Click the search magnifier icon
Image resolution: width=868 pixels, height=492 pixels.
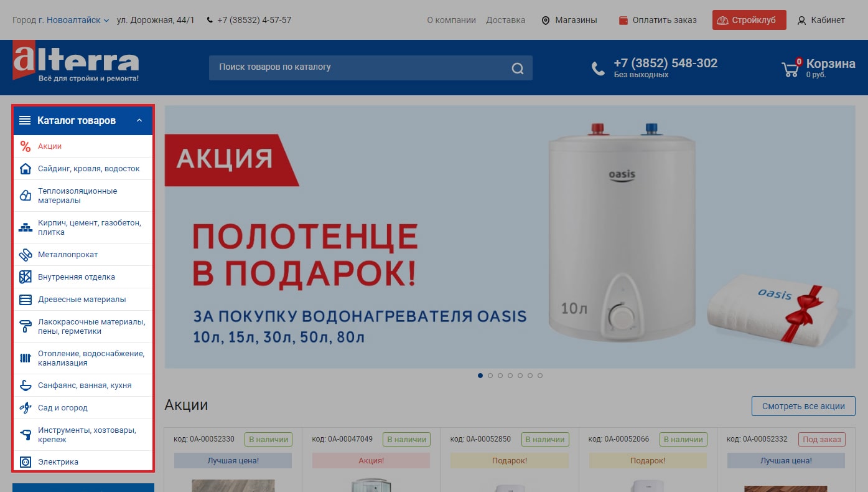pyautogui.click(x=518, y=69)
